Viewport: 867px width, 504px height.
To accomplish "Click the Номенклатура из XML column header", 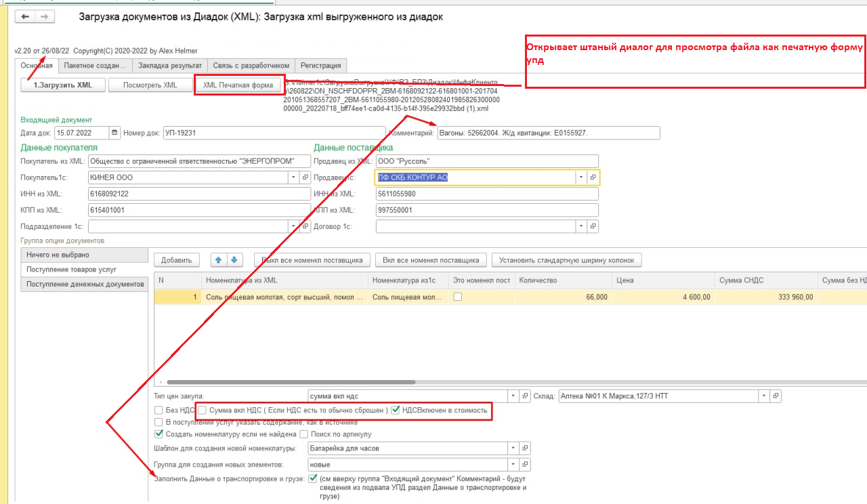I will point(284,280).
